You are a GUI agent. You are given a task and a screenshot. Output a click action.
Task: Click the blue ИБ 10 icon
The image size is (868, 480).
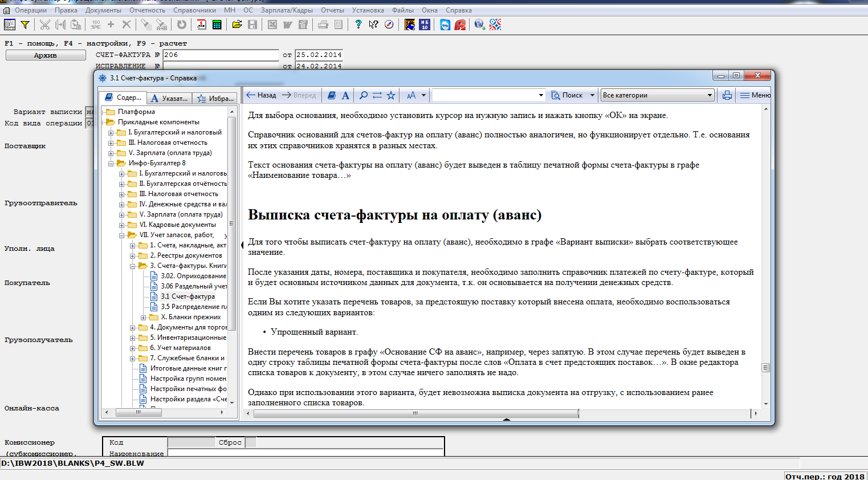point(425,25)
